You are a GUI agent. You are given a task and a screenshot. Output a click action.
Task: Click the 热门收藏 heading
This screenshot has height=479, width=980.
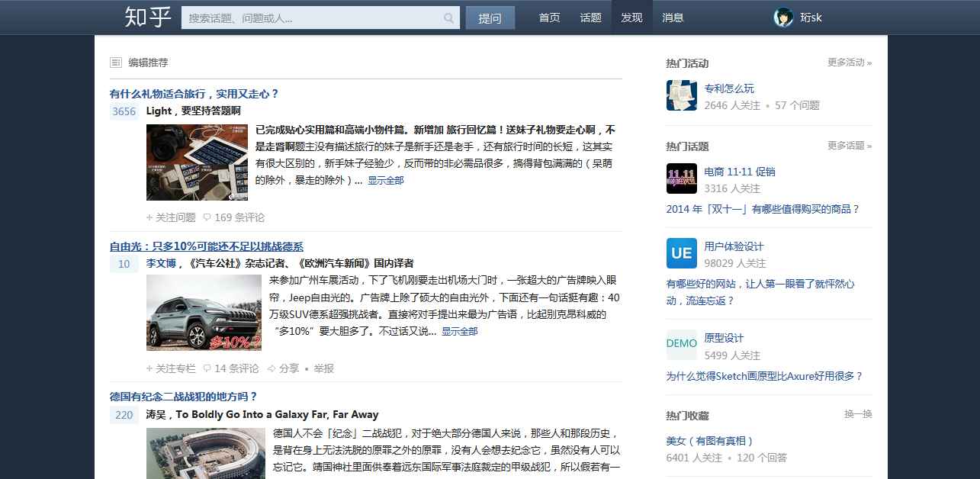coord(687,416)
